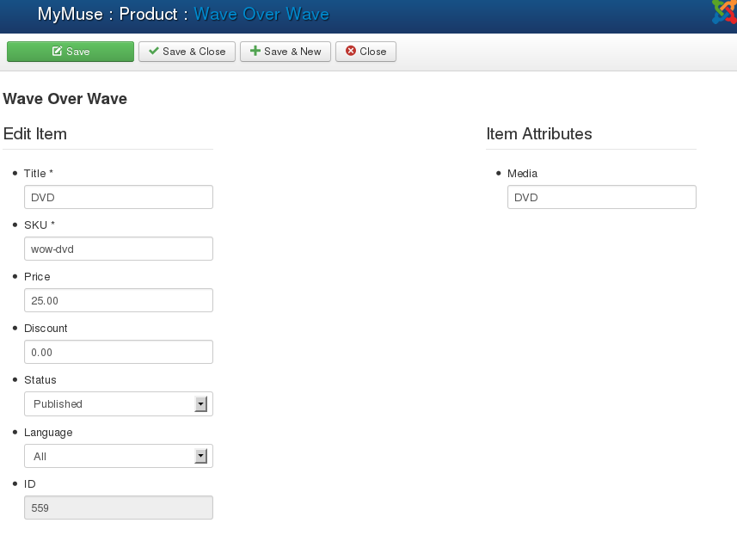Click the Title input field

[x=119, y=197]
